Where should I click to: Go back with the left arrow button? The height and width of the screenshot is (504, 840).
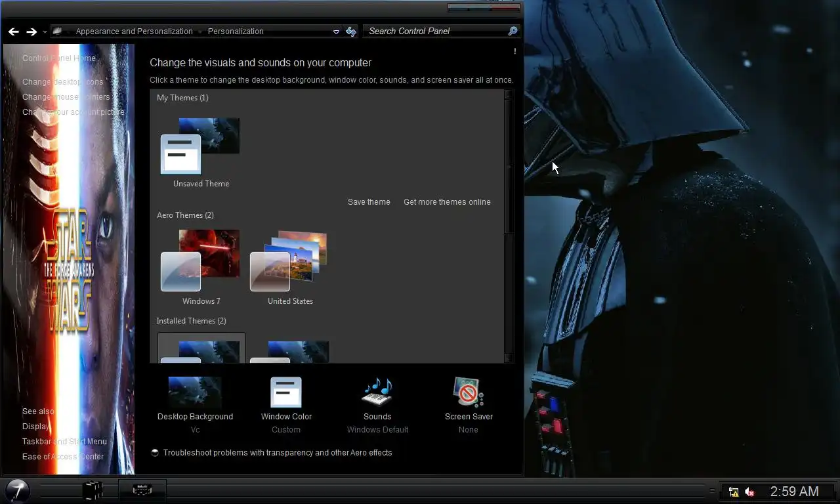tap(13, 31)
